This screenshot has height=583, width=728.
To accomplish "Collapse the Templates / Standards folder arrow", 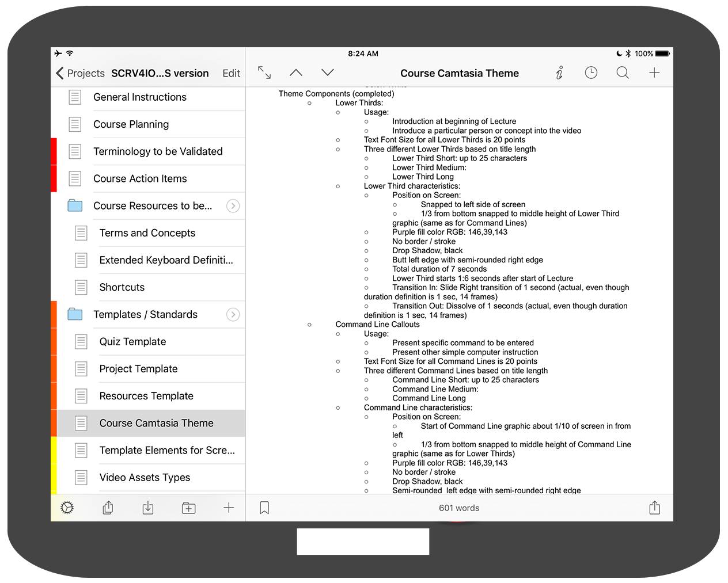I will pos(233,315).
